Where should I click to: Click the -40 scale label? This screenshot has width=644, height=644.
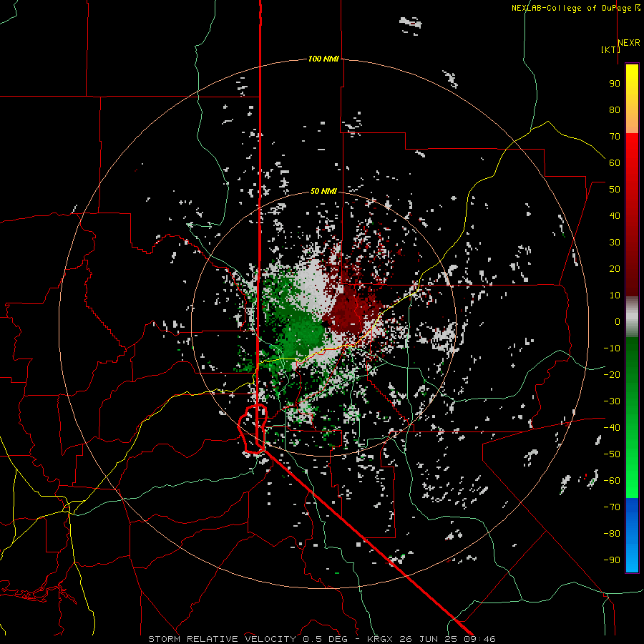point(612,428)
